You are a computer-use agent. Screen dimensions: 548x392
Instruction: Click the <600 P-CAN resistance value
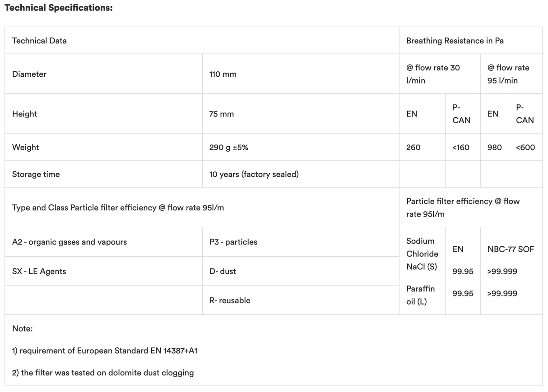525,147
